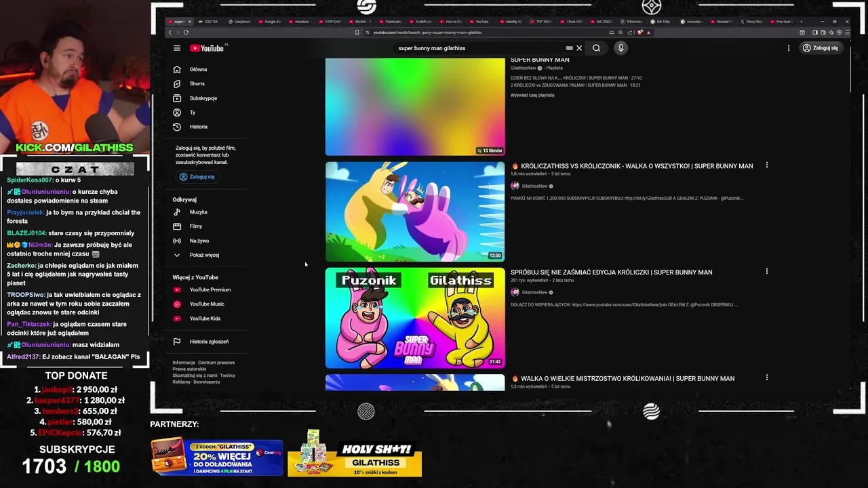This screenshot has width=868, height=488.
Task: Click GilathissNew channel avatar under Króliczathiss video
Action: point(515,186)
